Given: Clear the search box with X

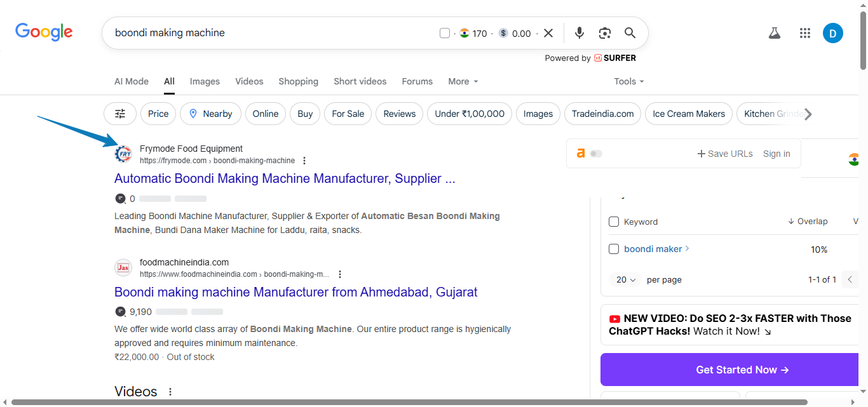Looking at the screenshot, I should pos(548,33).
